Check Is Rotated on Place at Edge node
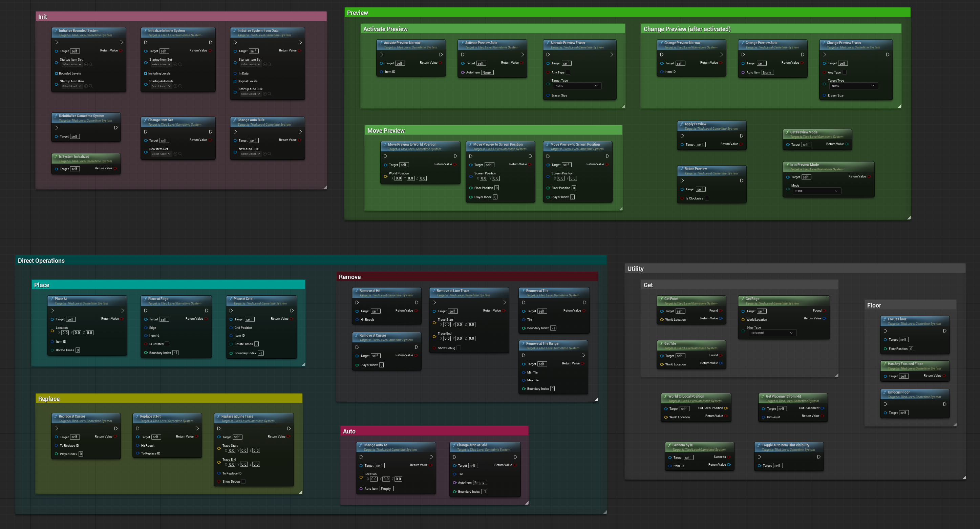Viewport: 980px width, 529px height. [167, 344]
